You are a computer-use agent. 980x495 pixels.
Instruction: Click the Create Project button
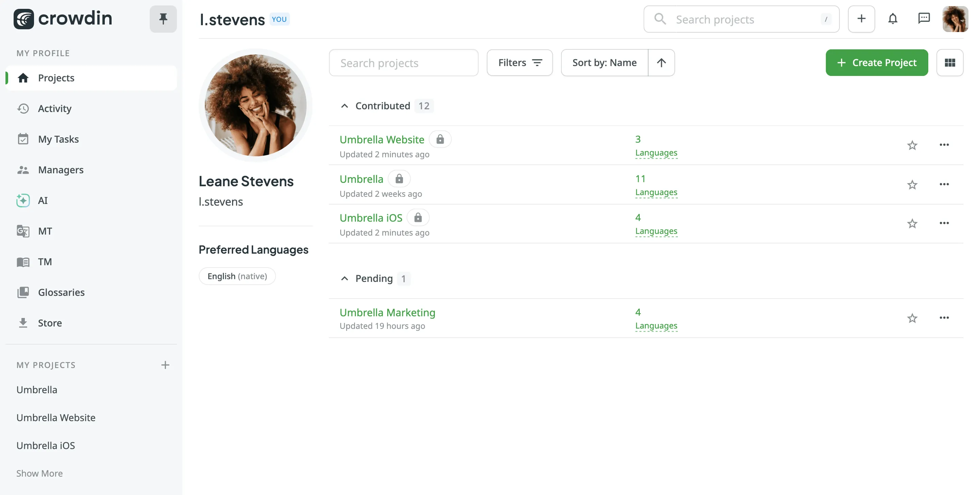[877, 62]
